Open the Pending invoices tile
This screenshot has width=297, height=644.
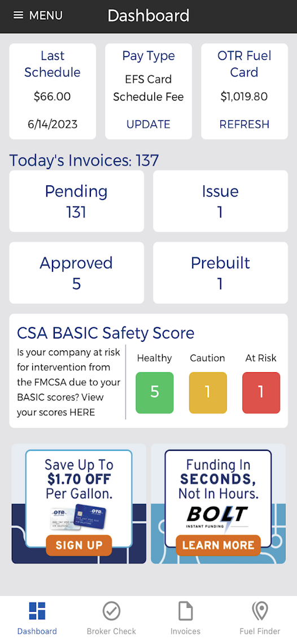click(76, 201)
